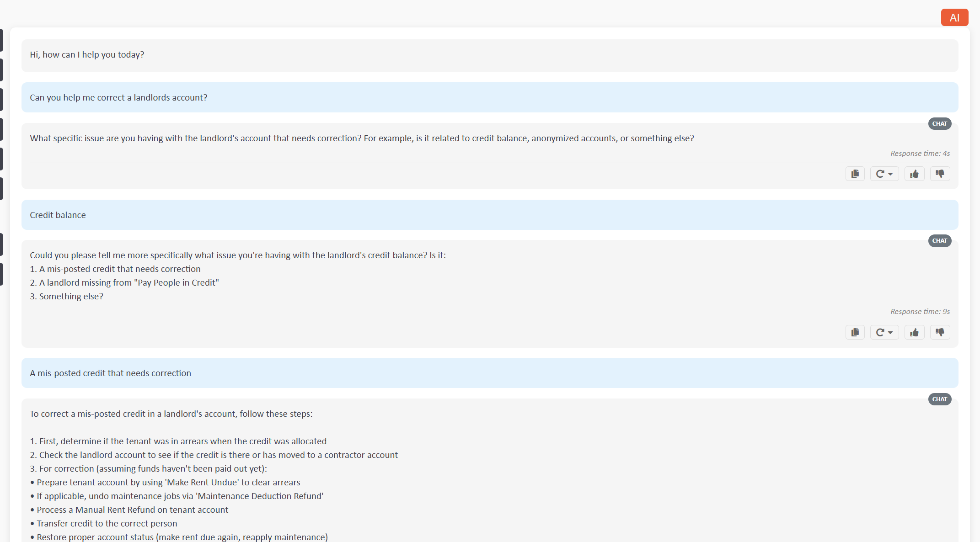Click step '2. Check the landlord account'
The width and height of the screenshot is (980, 542).
coord(214,455)
